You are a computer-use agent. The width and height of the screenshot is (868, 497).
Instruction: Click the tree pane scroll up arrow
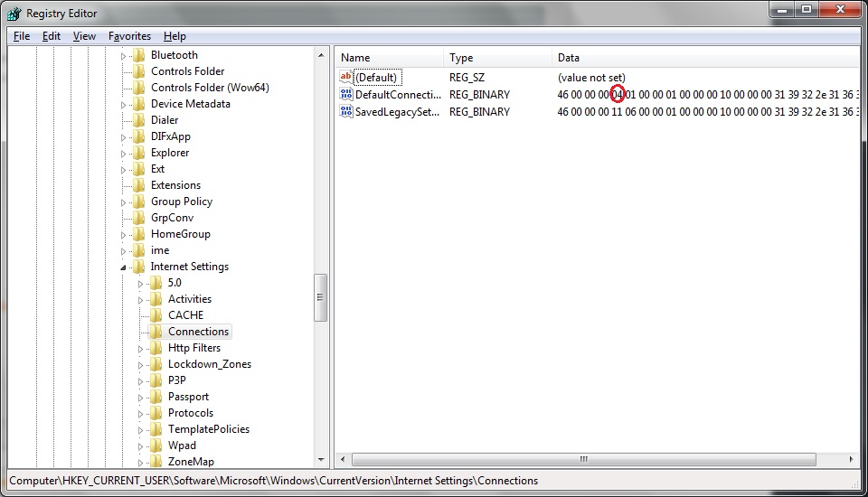tap(321, 55)
